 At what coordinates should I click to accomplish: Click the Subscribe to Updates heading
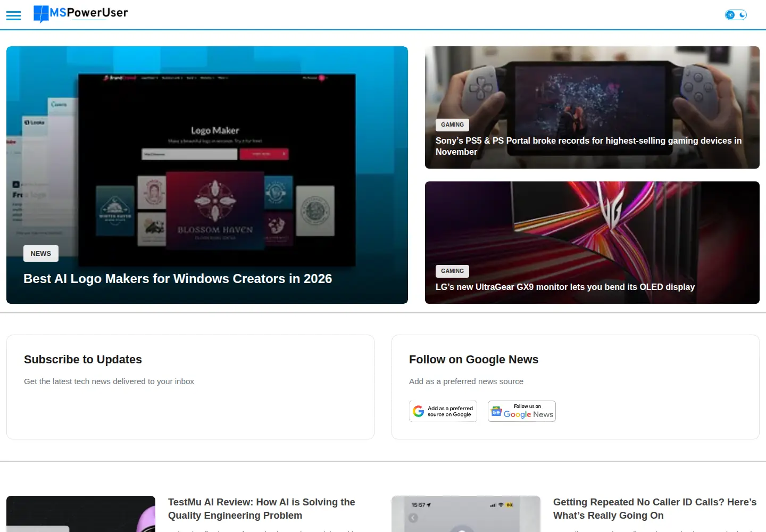[83, 360]
